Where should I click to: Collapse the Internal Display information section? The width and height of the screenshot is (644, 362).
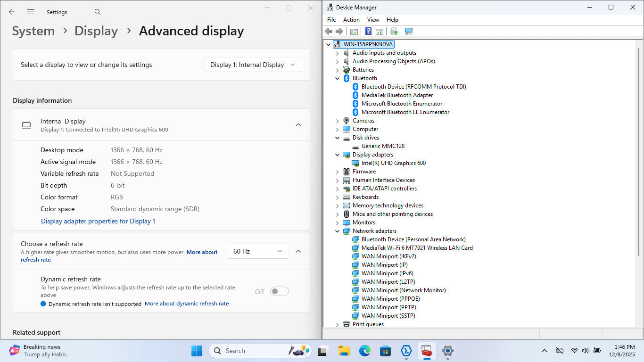[298, 125]
